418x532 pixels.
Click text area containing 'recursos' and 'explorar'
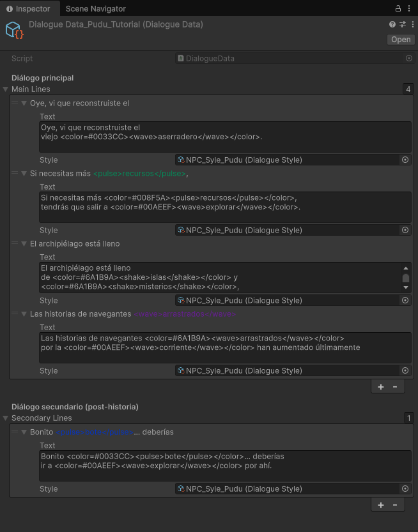pos(225,208)
